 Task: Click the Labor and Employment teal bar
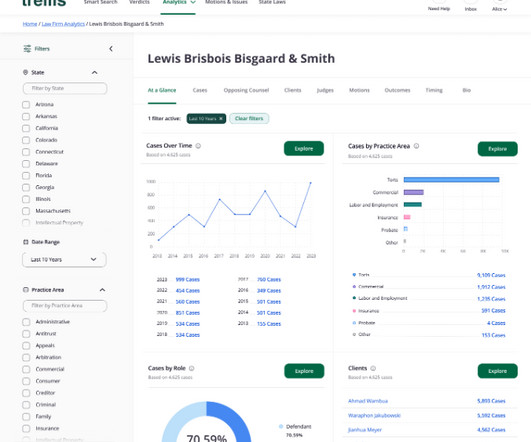[412, 205]
